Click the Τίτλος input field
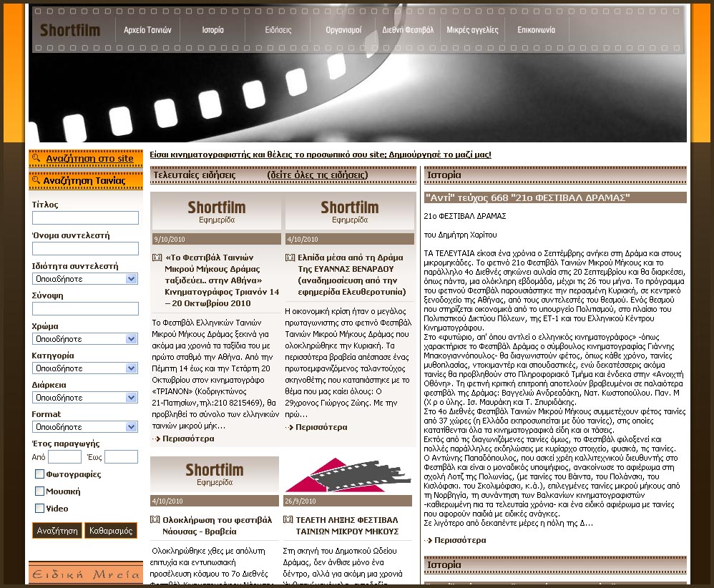The height and width of the screenshot is (588, 714). click(x=85, y=217)
